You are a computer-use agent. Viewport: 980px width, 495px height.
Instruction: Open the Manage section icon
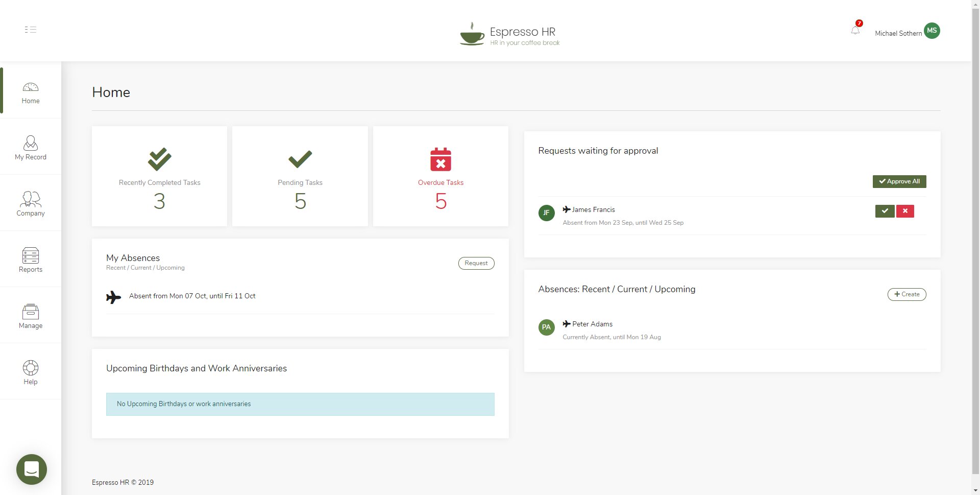[31, 312]
